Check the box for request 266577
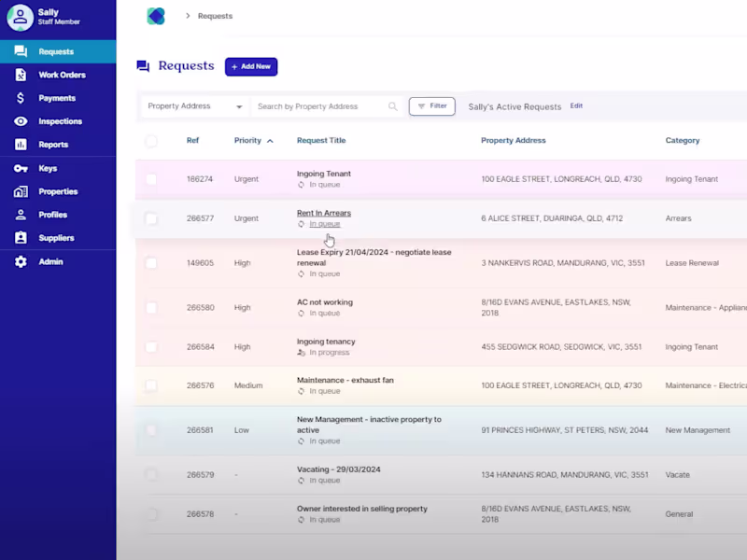The image size is (747, 560). (x=151, y=218)
